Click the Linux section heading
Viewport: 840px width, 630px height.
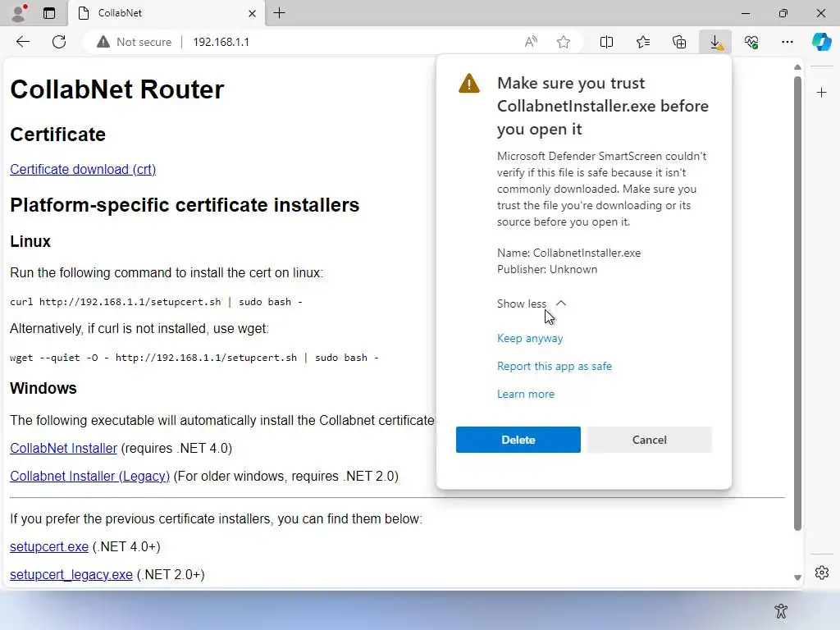click(x=30, y=242)
